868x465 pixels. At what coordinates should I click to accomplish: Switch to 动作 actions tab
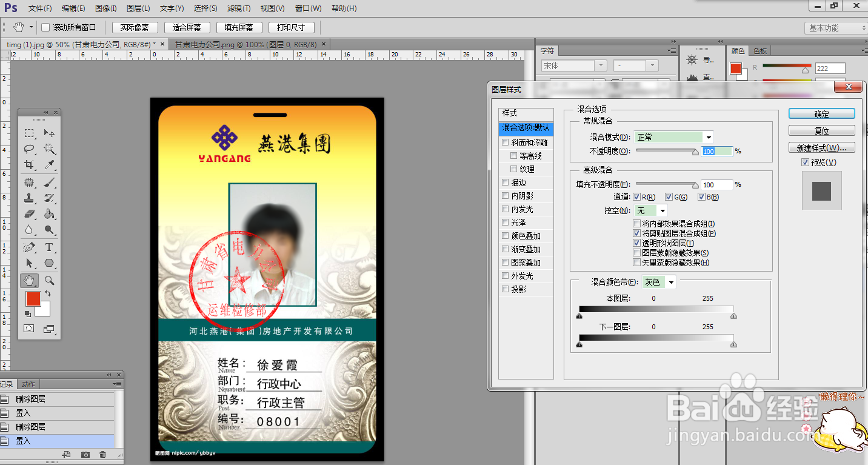28,384
